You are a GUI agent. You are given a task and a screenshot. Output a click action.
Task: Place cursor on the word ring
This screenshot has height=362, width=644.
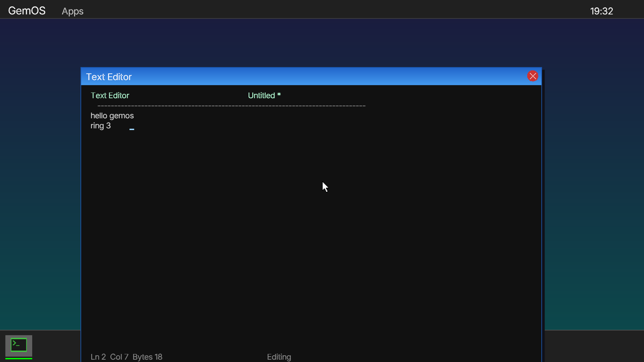[97, 126]
